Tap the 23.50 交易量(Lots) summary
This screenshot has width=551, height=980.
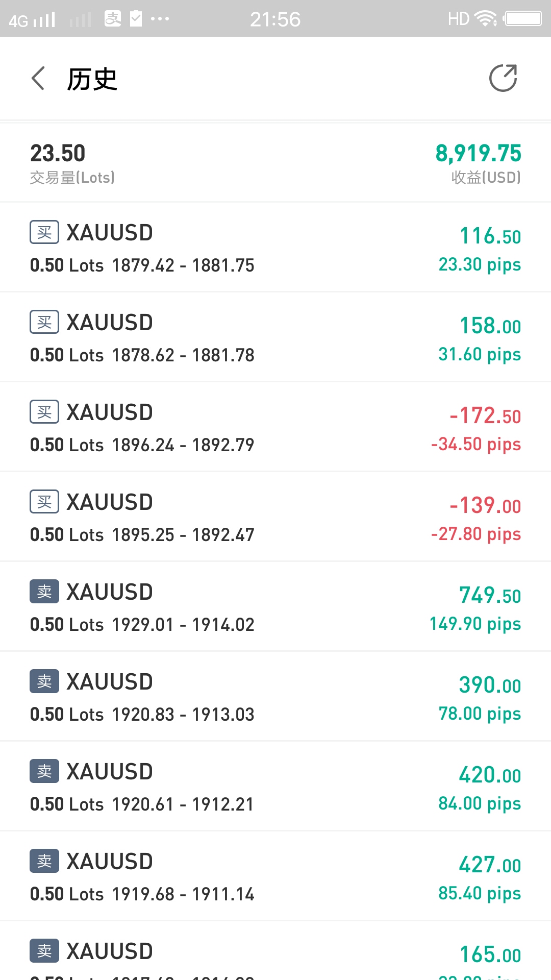tap(72, 163)
